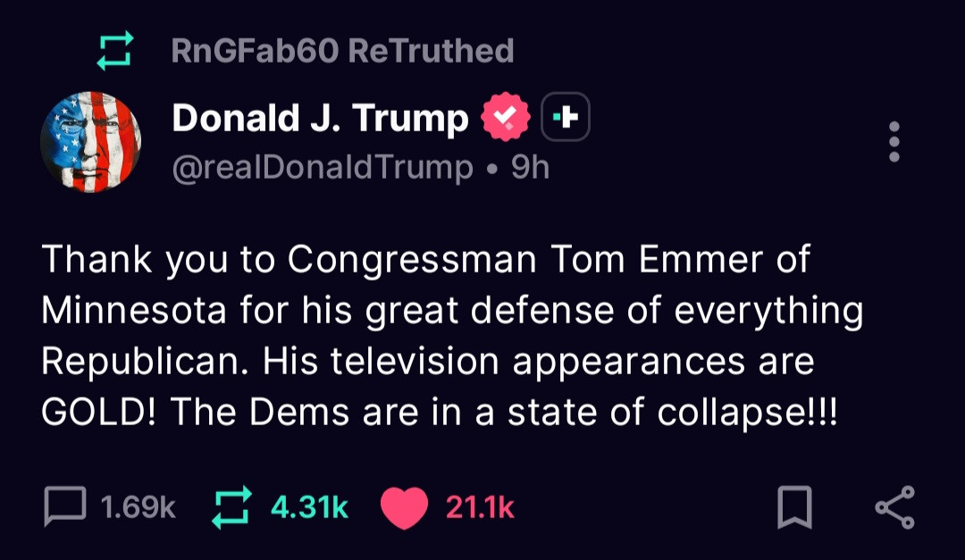Click the plus follow icon beside the name
The height and width of the screenshot is (560, 965).
pos(566,117)
